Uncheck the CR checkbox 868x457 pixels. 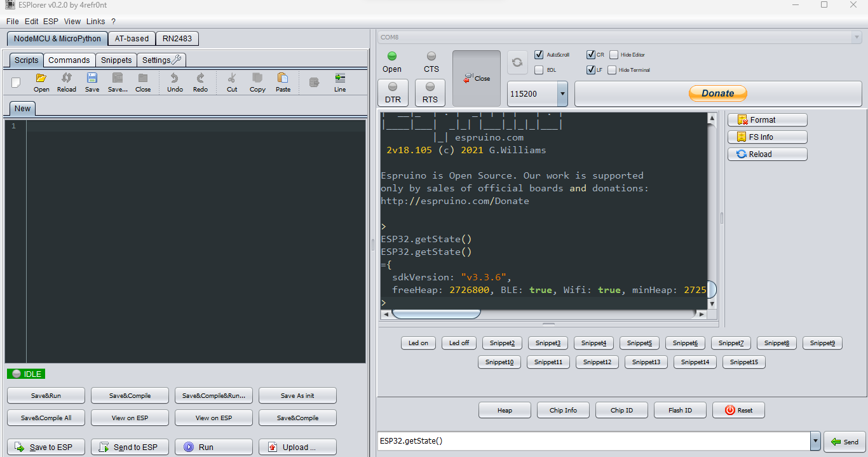coord(590,55)
